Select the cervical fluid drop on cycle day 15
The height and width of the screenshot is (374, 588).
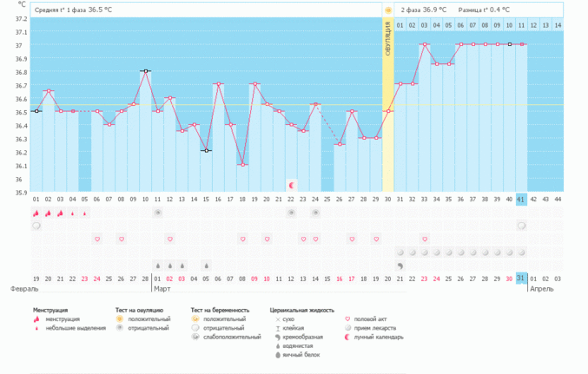pyautogui.click(x=206, y=266)
